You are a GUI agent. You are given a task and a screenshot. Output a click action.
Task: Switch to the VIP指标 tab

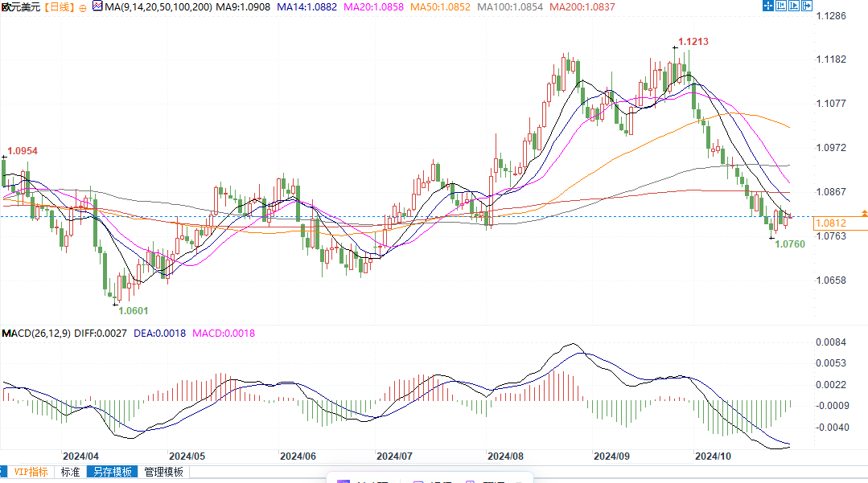click(x=29, y=473)
